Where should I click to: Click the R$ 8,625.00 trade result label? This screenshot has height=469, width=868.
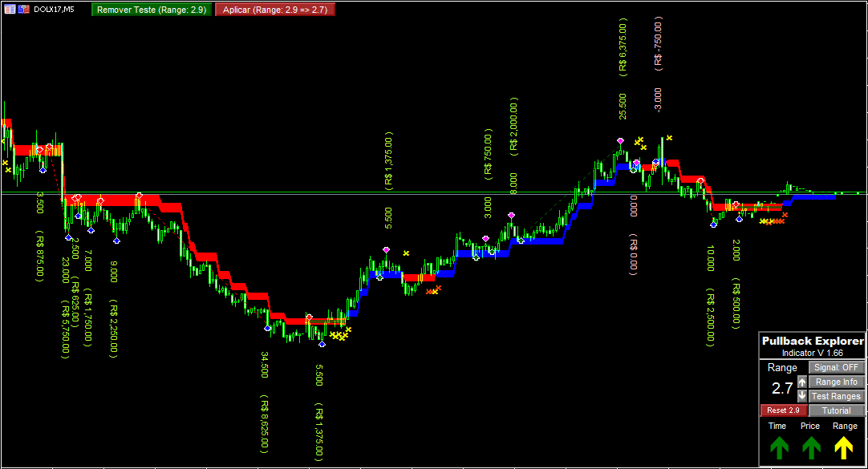[x=266, y=423]
